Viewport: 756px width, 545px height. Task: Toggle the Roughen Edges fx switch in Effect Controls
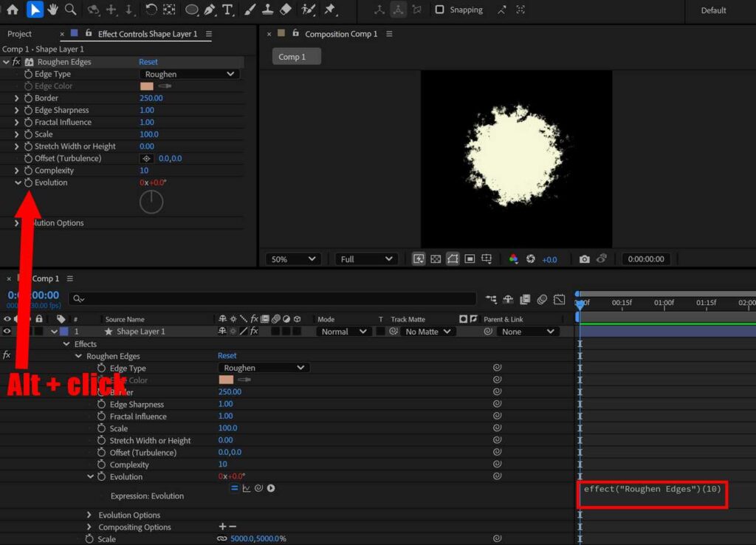[16, 62]
